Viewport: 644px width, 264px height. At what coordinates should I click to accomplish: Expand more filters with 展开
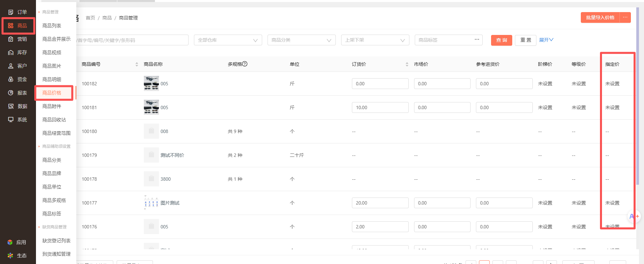click(546, 40)
